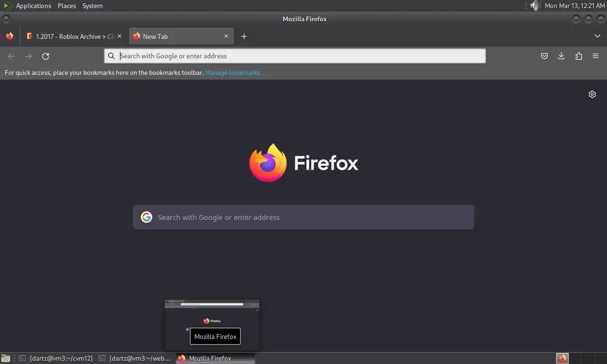The height and width of the screenshot is (364, 607).
Task: Click the date and time clock
Action: [x=575, y=6]
